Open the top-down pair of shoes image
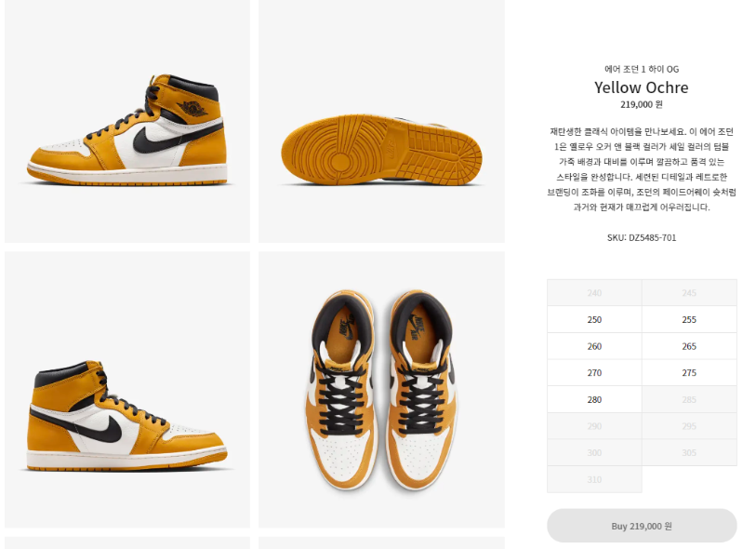 click(x=381, y=389)
